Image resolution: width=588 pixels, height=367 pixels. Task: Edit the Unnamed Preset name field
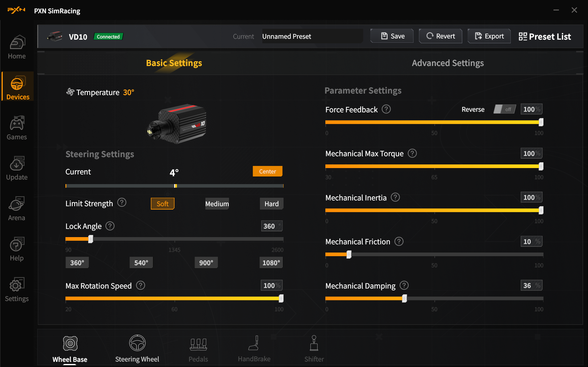(x=312, y=36)
